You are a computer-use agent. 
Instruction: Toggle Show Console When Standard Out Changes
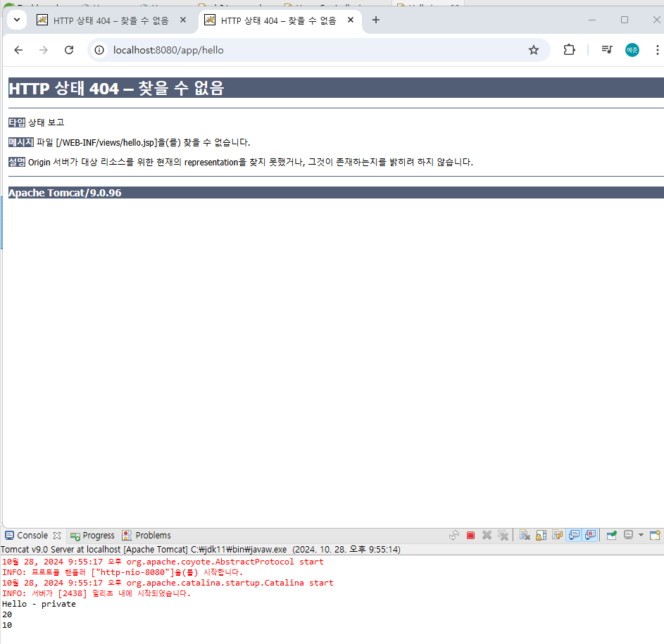tap(574, 535)
